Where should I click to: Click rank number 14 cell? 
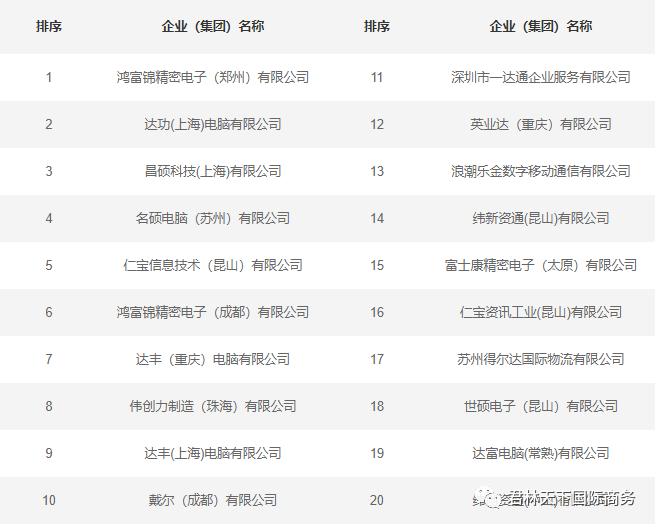[x=377, y=218]
